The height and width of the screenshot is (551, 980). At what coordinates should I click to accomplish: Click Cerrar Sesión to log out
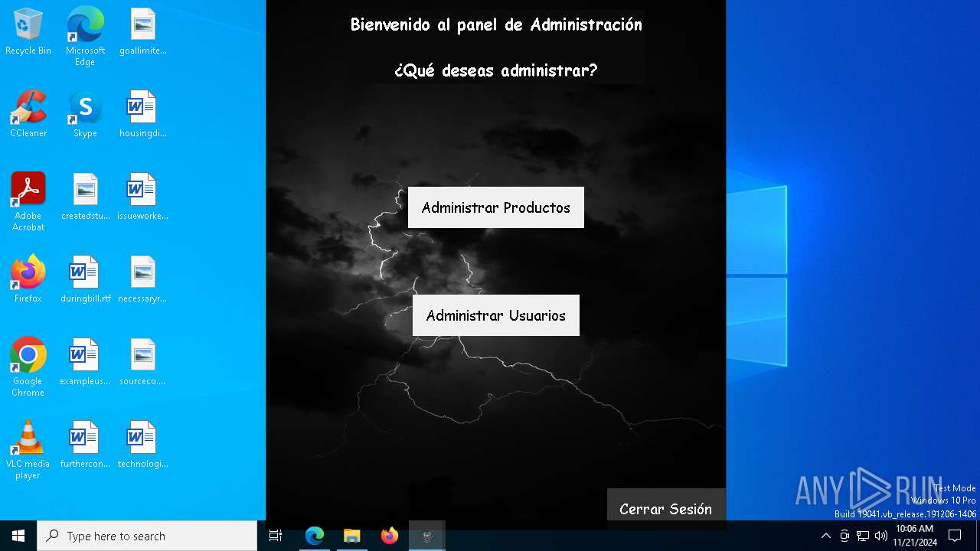click(x=666, y=509)
